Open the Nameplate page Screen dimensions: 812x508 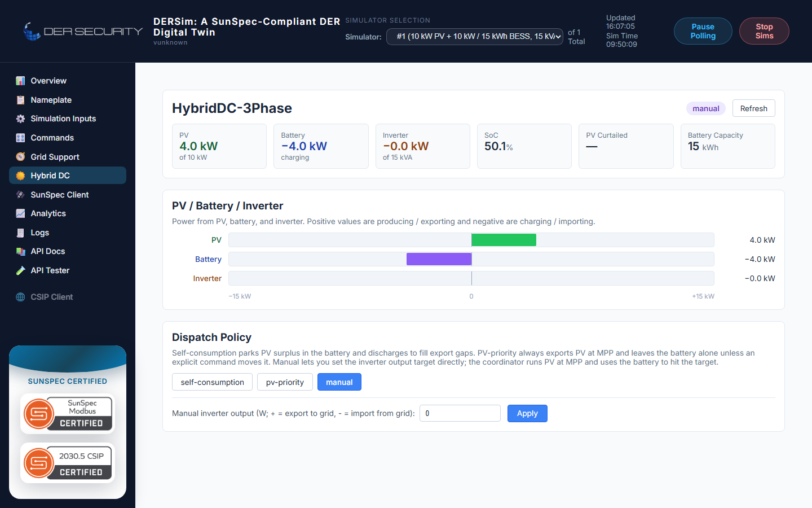[x=68, y=100]
